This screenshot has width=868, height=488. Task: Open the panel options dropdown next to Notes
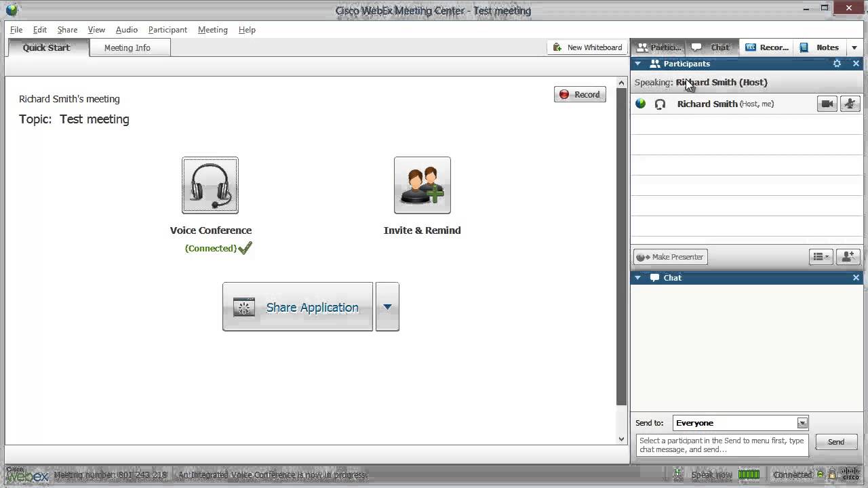[854, 48]
